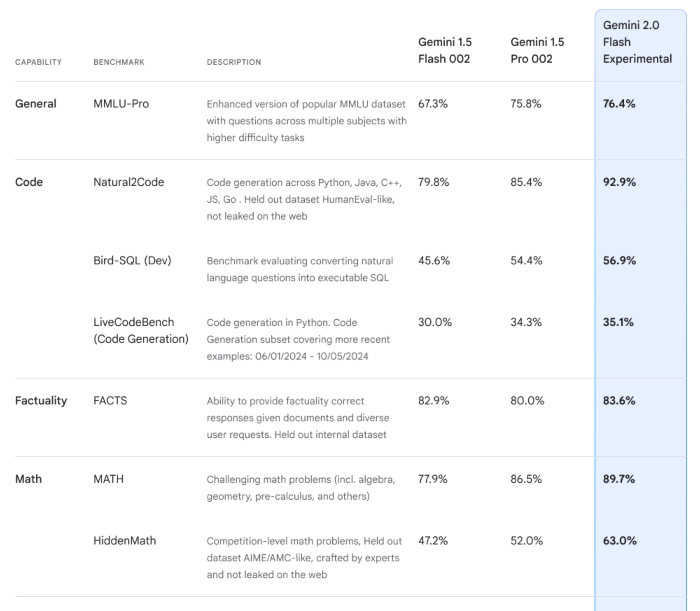This screenshot has height=611, width=700.
Task: Click the General capability label
Action: click(35, 104)
